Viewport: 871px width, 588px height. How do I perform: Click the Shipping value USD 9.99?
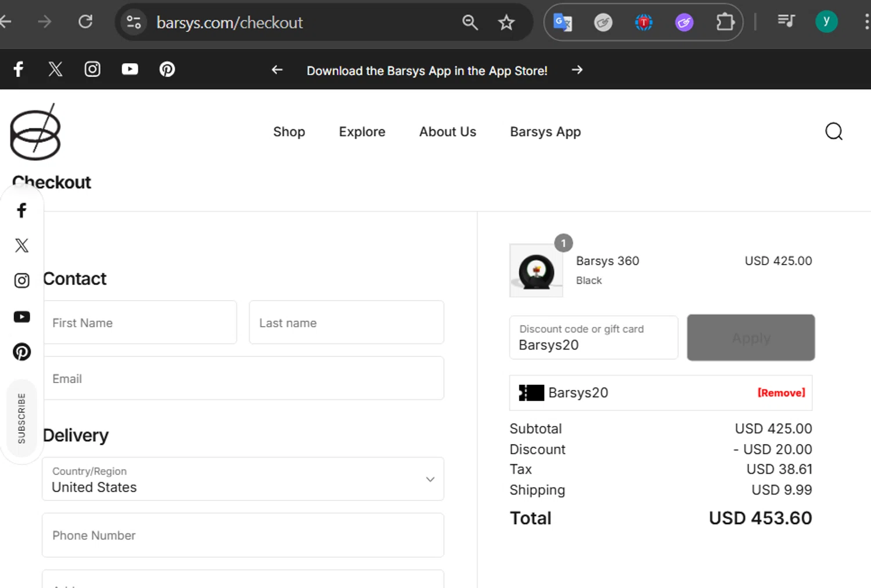pyautogui.click(x=782, y=490)
